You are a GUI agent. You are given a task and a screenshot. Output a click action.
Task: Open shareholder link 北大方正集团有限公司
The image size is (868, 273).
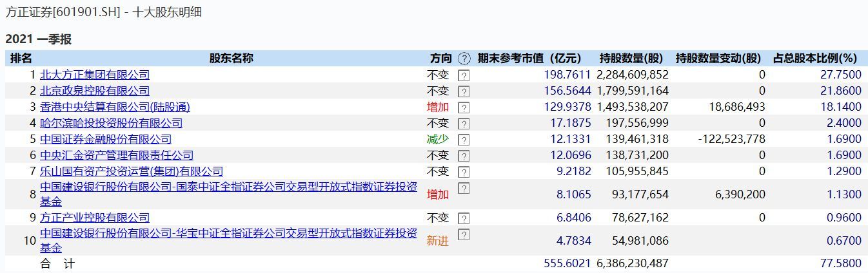pyautogui.click(x=95, y=75)
